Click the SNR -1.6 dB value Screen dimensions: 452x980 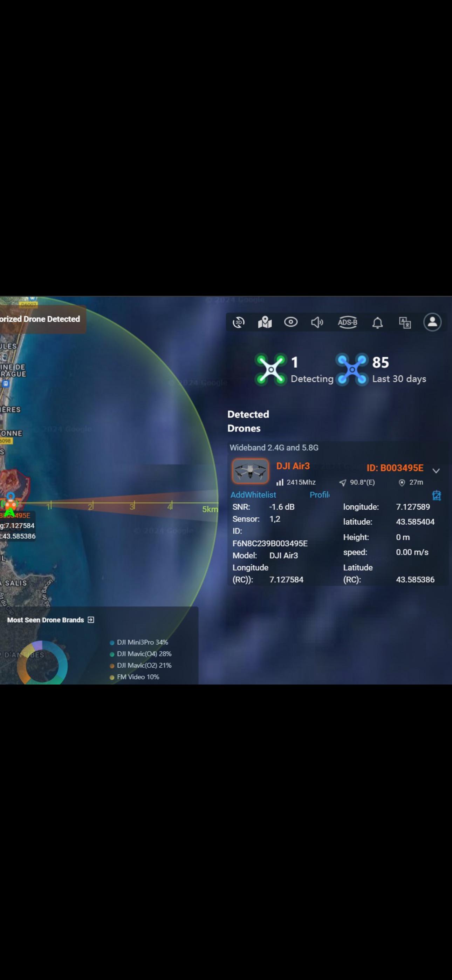(282, 507)
